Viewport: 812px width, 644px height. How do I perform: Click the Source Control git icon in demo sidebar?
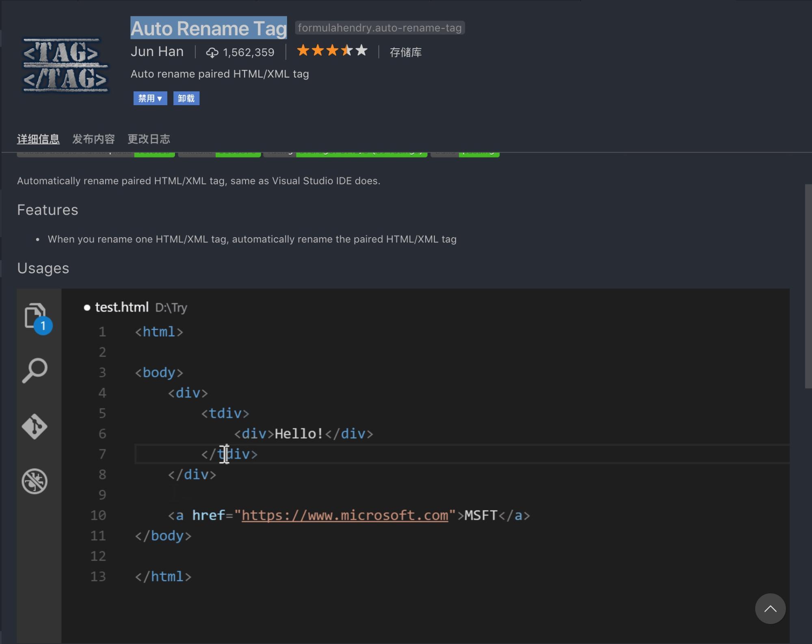[x=35, y=426]
